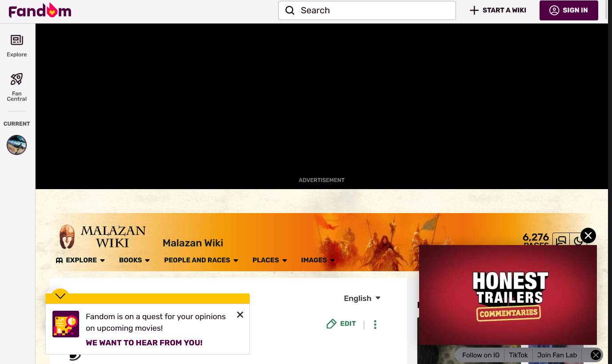
Task: Dismiss the Fandom opinions survey popup
Action: tap(240, 315)
